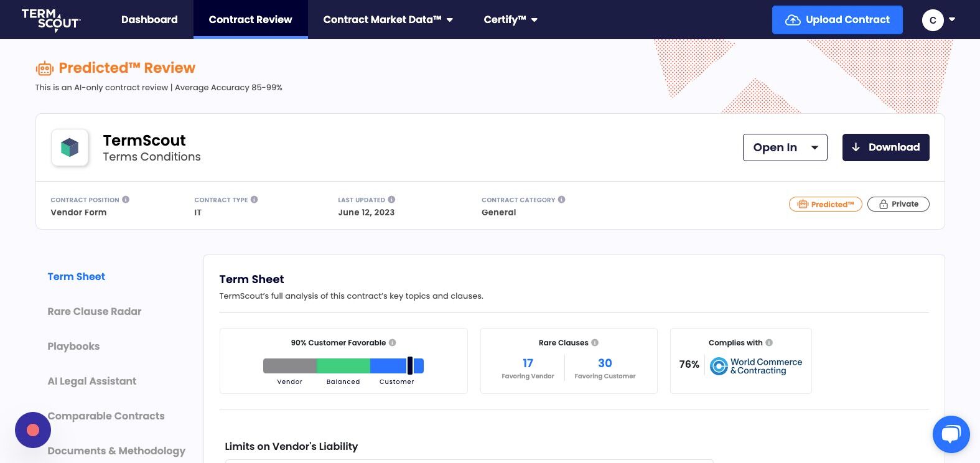Click the Limits on Vendor's Liability heading
980x463 pixels.
click(x=291, y=446)
